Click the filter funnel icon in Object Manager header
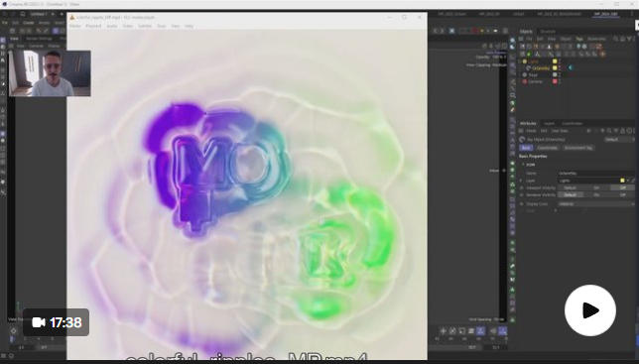 [x=629, y=39]
